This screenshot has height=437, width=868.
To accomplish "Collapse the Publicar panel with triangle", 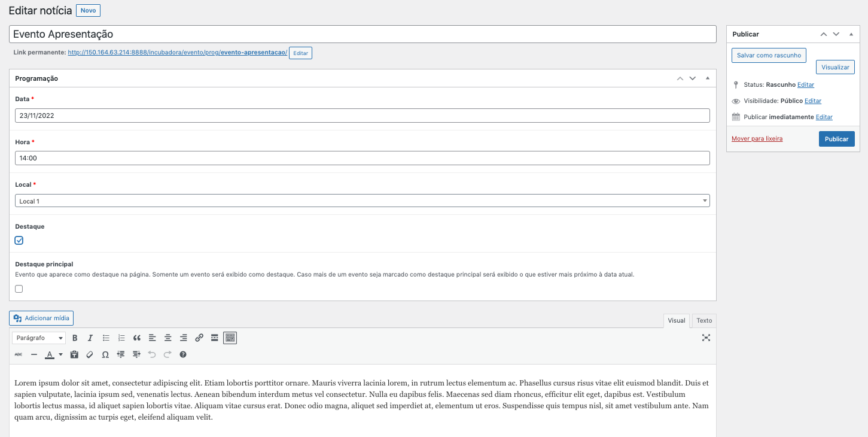I will [x=851, y=34].
